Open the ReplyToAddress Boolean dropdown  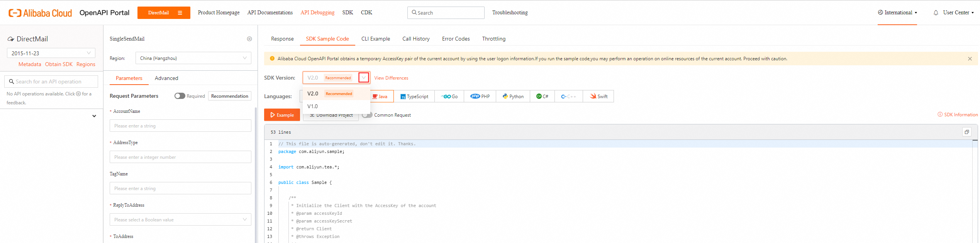tap(180, 219)
